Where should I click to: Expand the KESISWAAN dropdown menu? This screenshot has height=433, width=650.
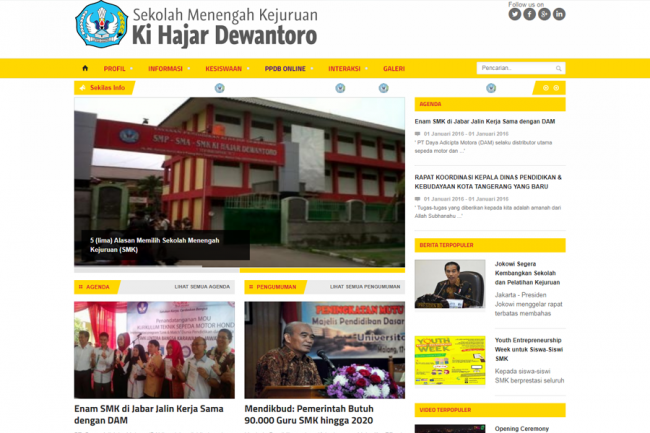click(x=224, y=69)
